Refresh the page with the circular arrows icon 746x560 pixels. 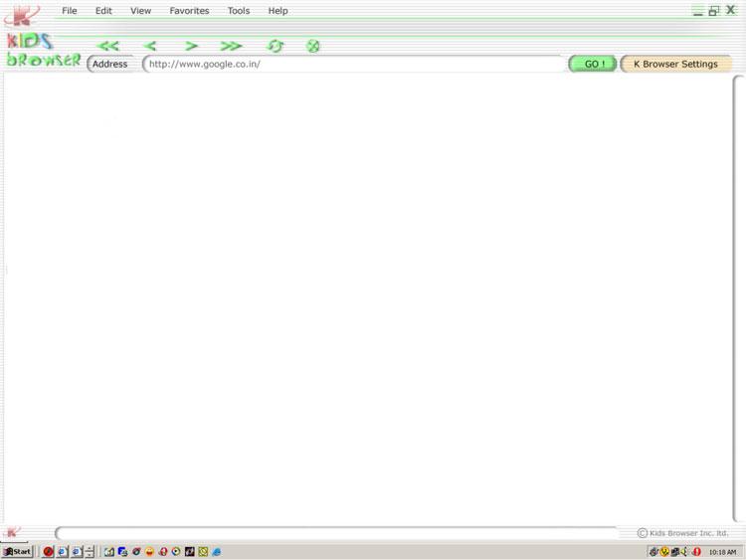pyautogui.click(x=275, y=46)
